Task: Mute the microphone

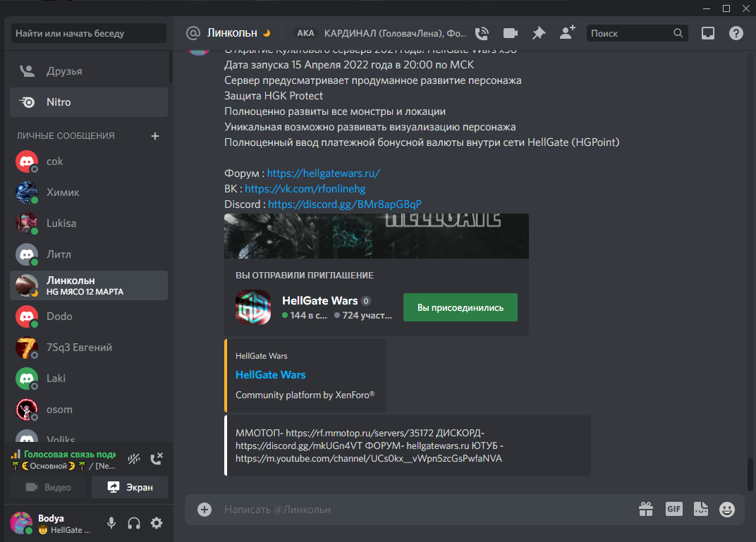Action: click(x=111, y=523)
